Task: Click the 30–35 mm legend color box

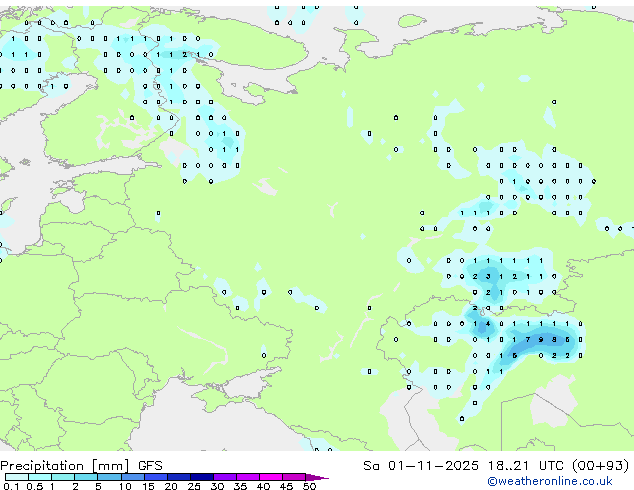Action: pos(225,477)
